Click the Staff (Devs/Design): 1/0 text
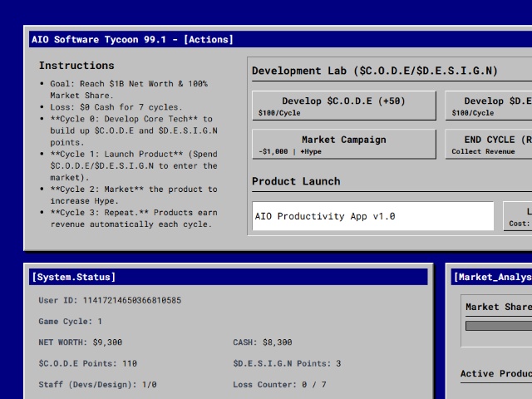The height and width of the screenshot is (399, 532). point(97,384)
